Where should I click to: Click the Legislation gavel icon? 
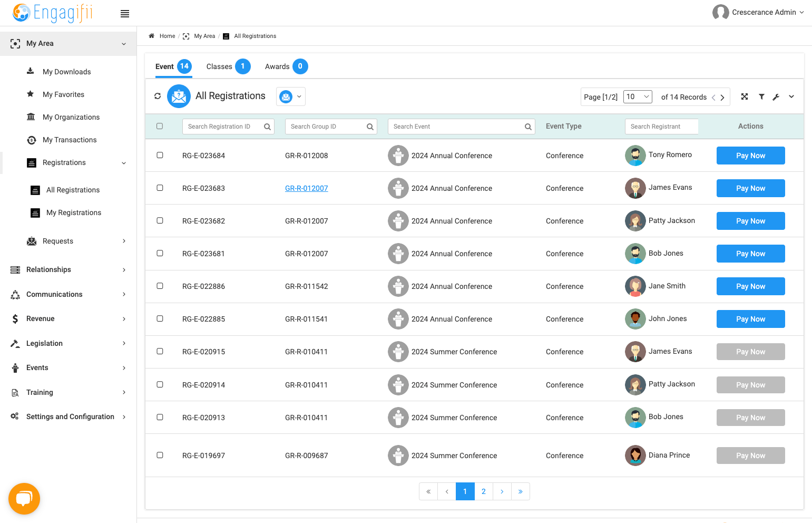15,343
